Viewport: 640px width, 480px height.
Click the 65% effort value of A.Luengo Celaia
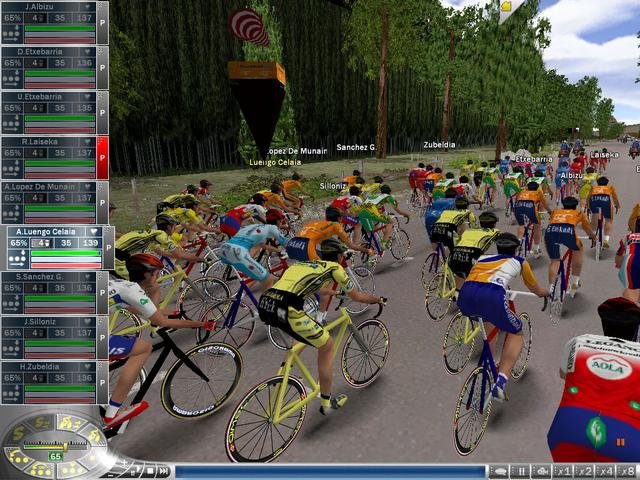19,243
